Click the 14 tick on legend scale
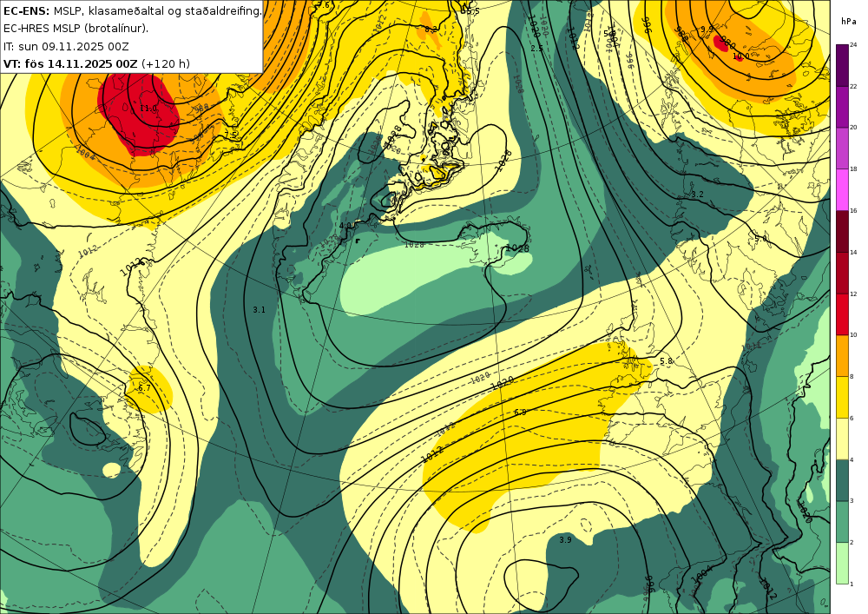This screenshot has width=868, height=614. click(853, 252)
